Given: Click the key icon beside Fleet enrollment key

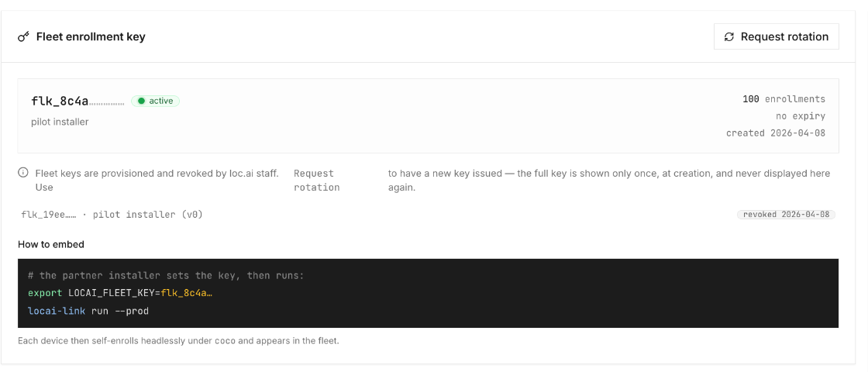Looking at the screenshot, I should 23,37.
